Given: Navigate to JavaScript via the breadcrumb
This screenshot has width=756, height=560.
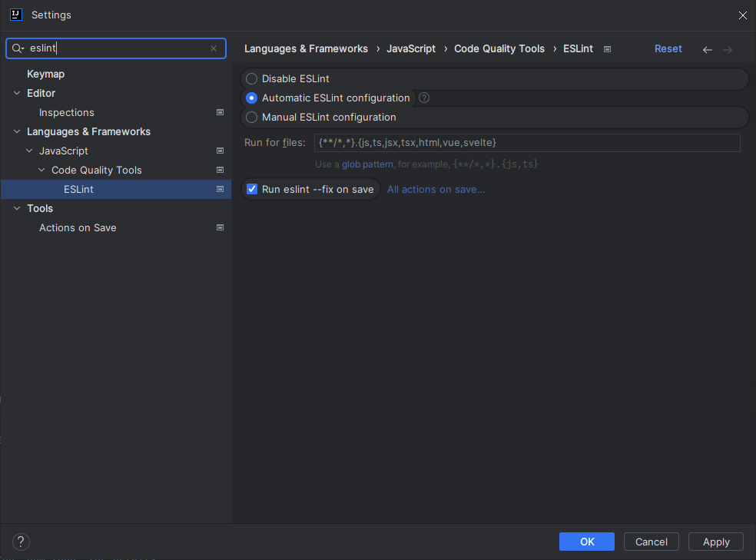Looking at the screenshot, I should pyautogui.click(x=411, y=48).
